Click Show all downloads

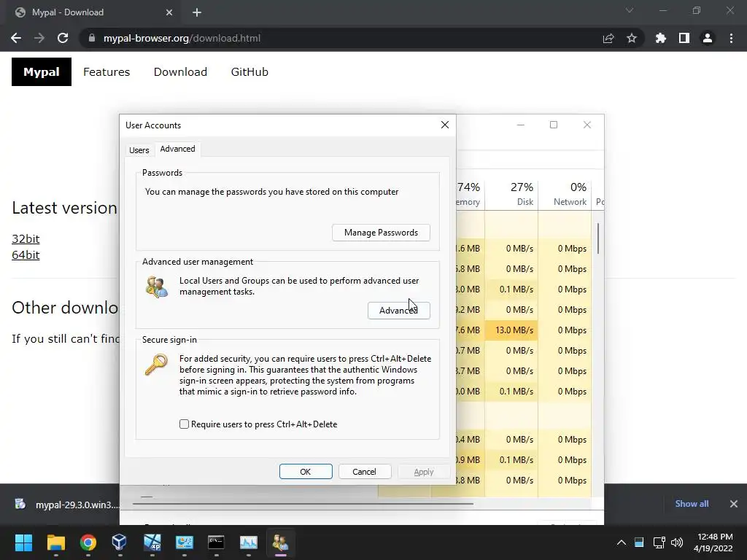pyautogui.click(x=692, y=504)
